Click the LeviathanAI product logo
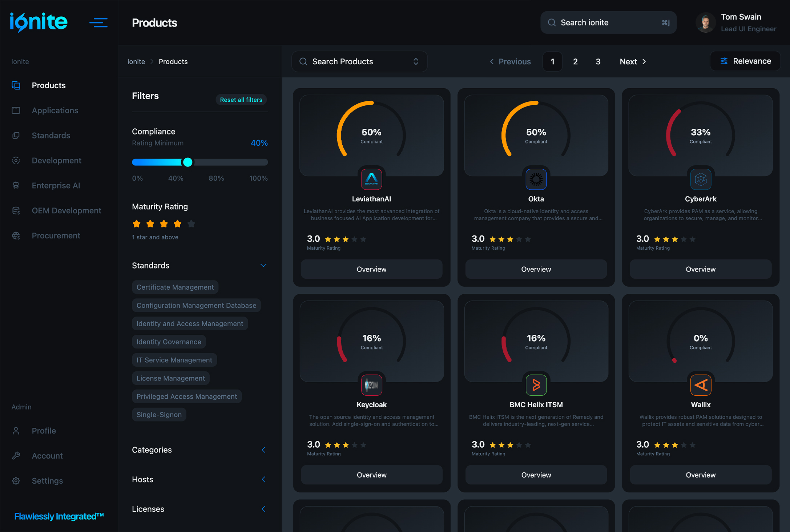Image resolution: width=790 pixels, height=532 pixels. pos(371,179)
